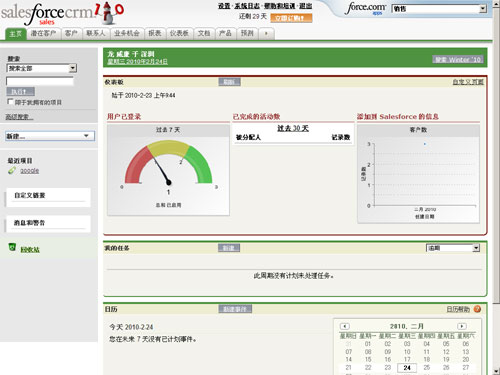Click the dashboard refresh button
Screen dimensions: 500x375
(x=229, y=82)
